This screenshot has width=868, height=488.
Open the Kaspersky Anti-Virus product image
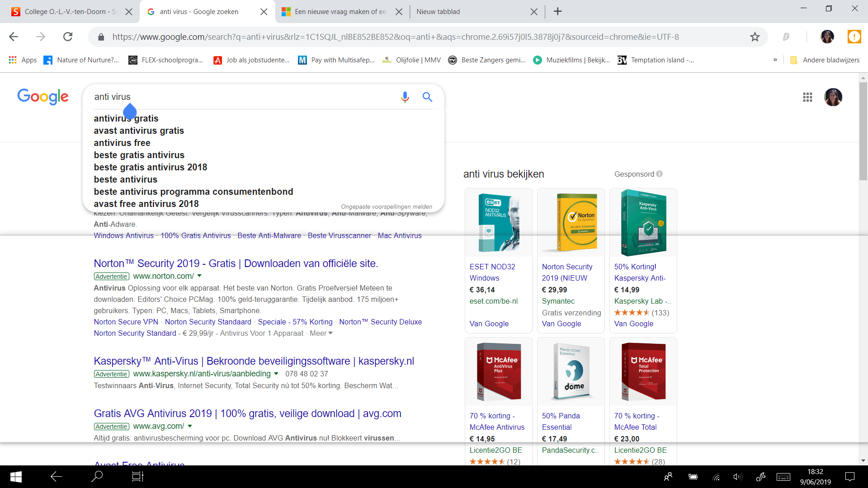click(643, 222)
